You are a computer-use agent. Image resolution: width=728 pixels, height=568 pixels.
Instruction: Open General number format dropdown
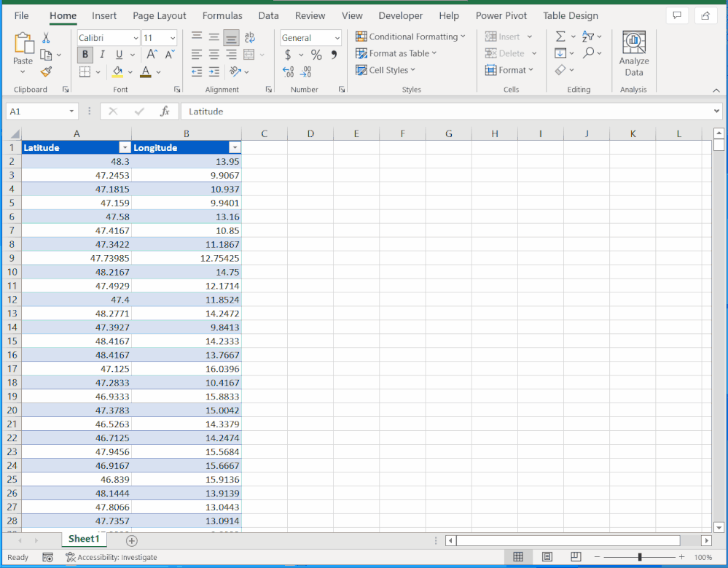click(x=337, y=38)
